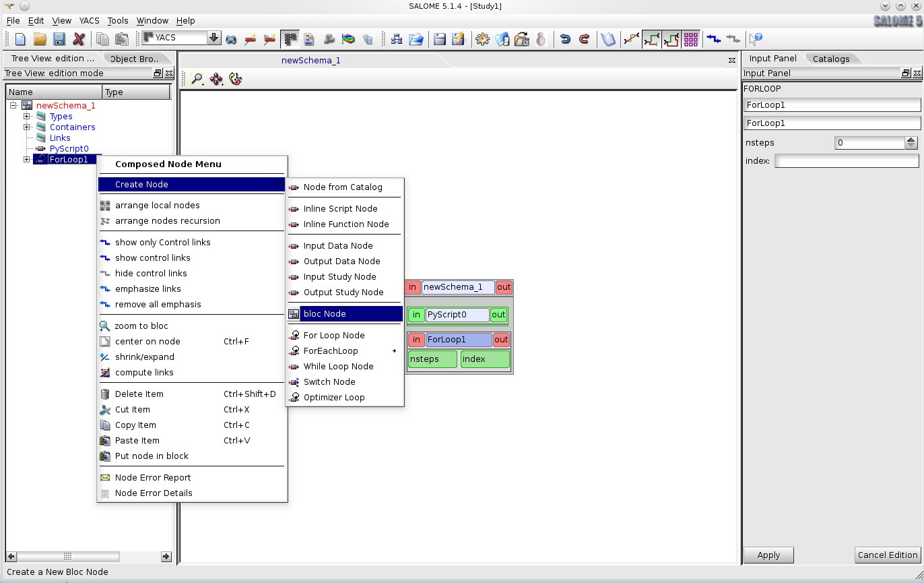Click the open book catalog icon
The height and width of the screenshot is (583, 924).
[608, 39]
